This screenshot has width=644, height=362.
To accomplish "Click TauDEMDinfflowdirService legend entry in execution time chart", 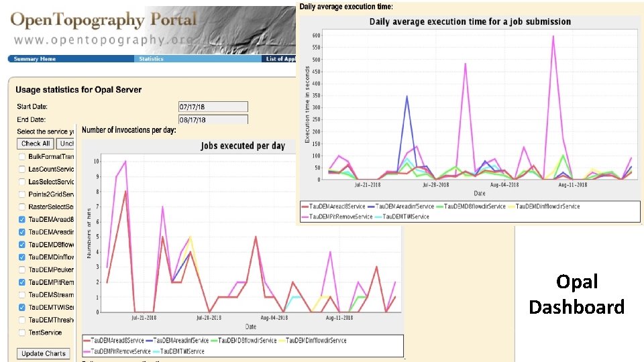I will pos(544,206).
